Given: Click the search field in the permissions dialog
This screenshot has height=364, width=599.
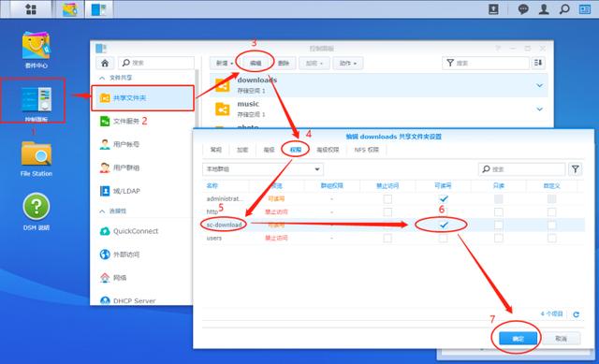Looking at the screenshot, I should 521,169.
